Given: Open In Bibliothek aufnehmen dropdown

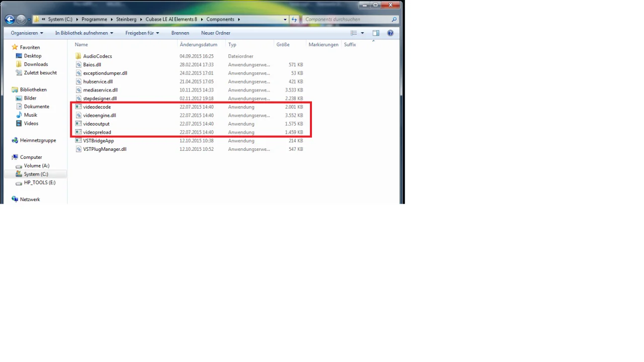Looking at the screenshot, I should click(x=84, y=33).
